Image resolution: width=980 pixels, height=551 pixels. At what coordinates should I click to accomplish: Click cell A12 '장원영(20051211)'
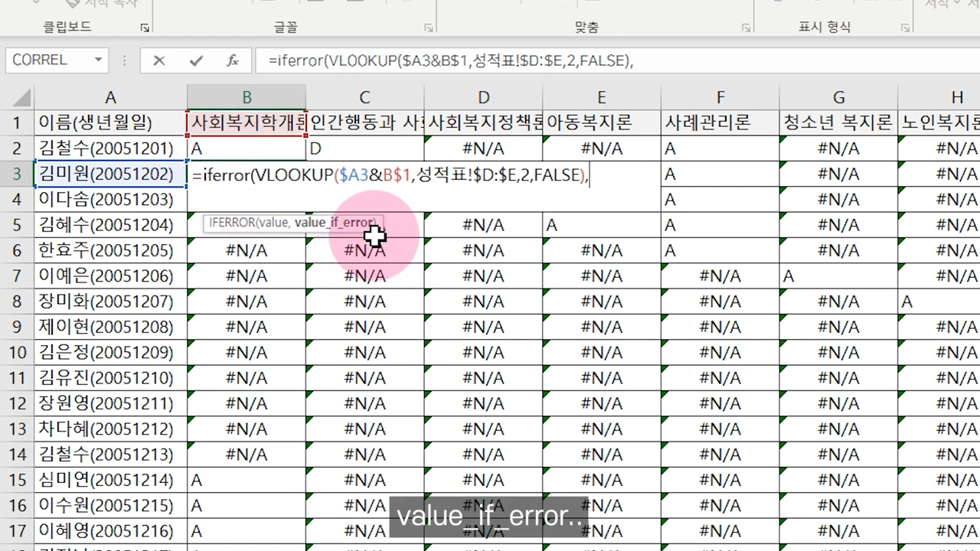click(x=111, y=403)
